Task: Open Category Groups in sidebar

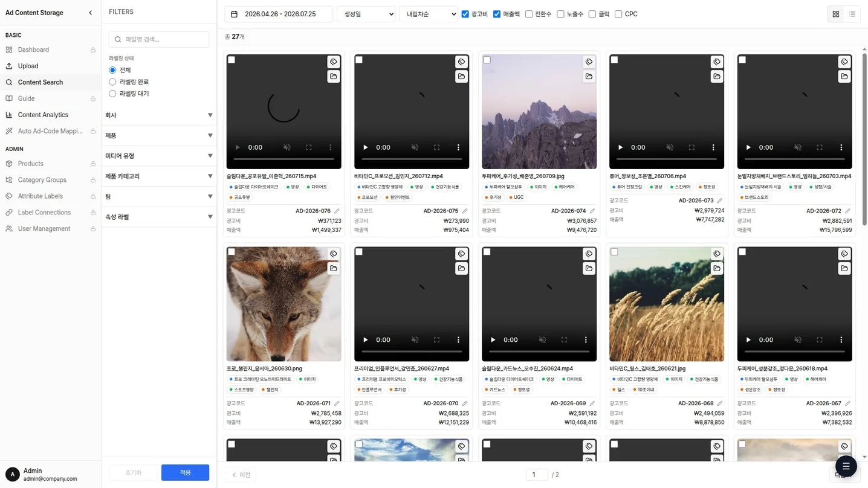Action: click(50, 180)
